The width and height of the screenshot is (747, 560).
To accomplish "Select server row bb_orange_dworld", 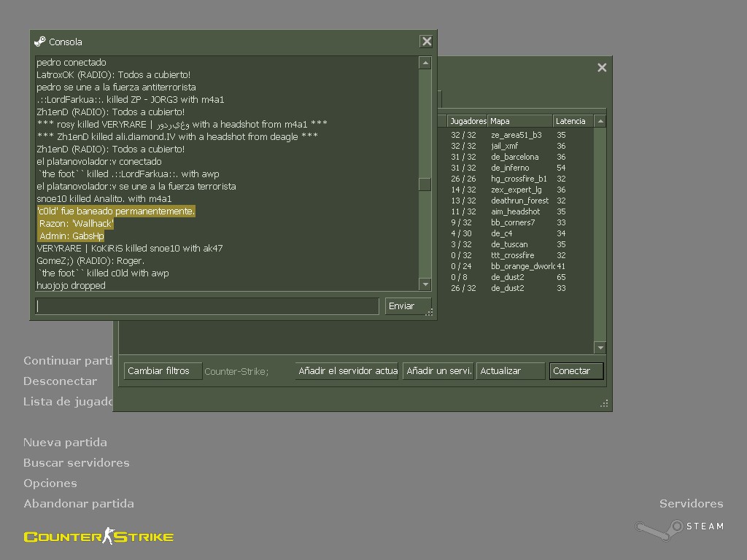I will [x=516, y=267].
